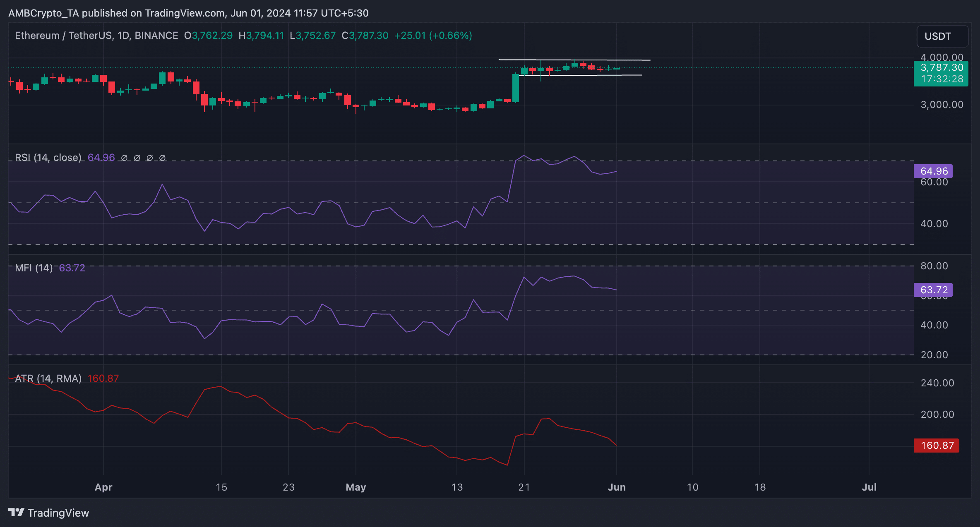Click the MFI value tag 63.72 on axis
This screenshot has width=980, height=527.
[933, 290]
